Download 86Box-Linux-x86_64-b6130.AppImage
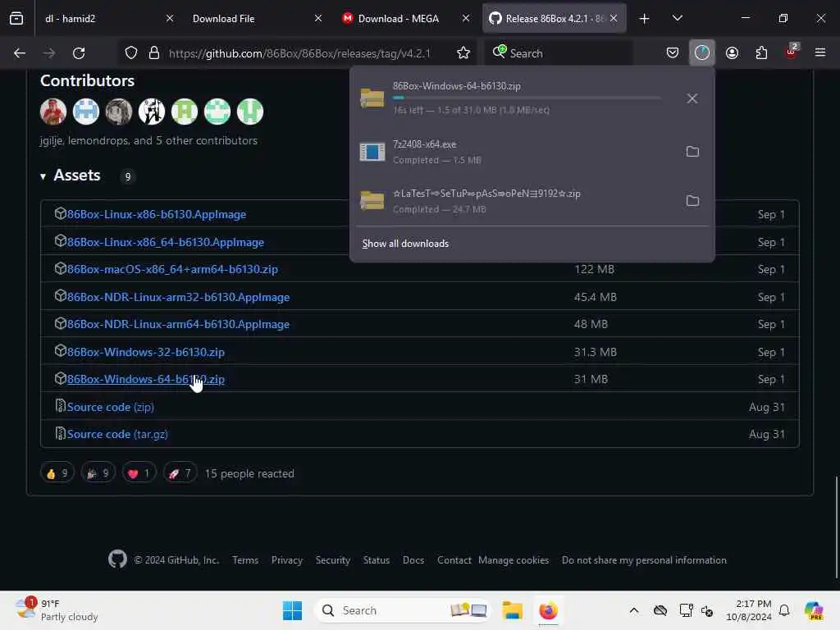The image size is (840, 630). click(166, 242)
